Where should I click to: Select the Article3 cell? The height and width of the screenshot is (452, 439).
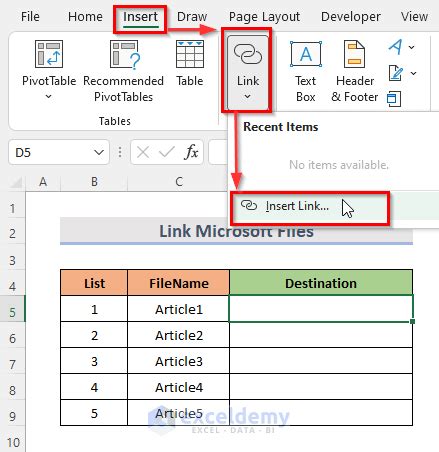[178, 361]
